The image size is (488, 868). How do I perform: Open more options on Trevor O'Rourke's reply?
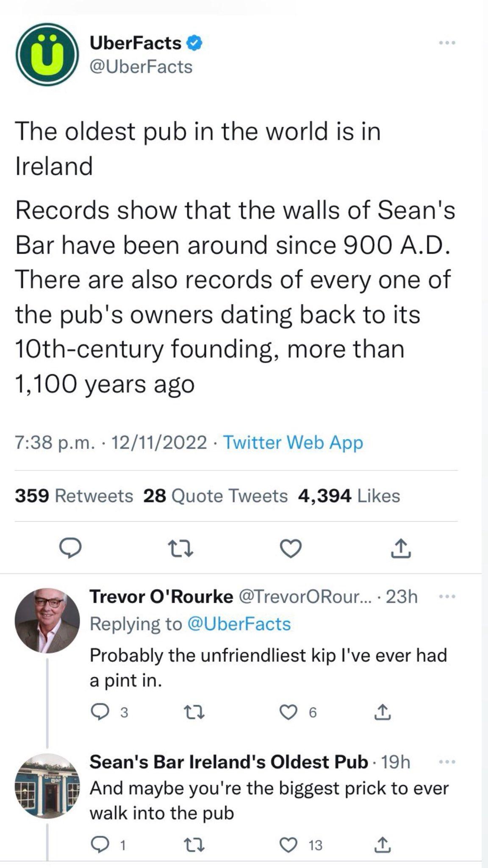click(x=447, y=597)
